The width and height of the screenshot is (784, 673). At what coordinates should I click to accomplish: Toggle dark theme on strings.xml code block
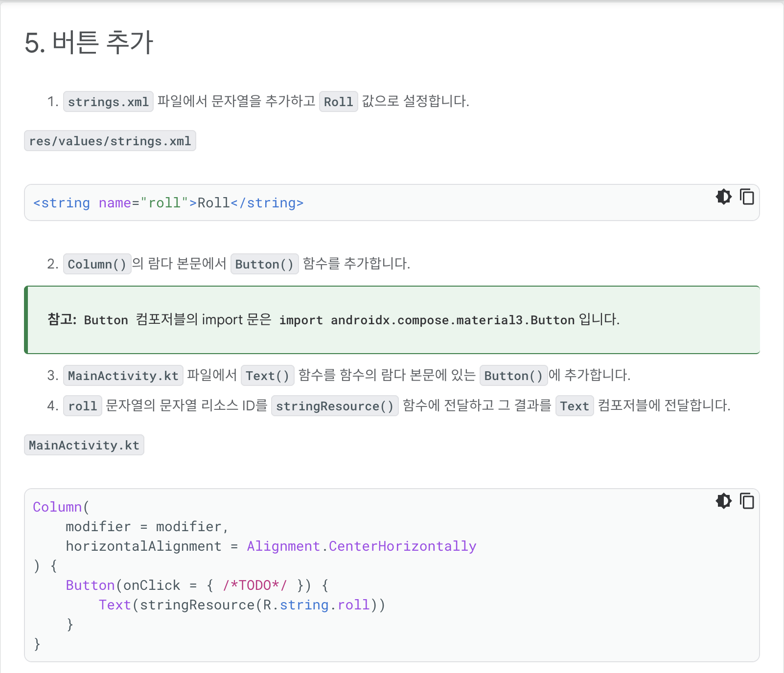coord(723,197)
